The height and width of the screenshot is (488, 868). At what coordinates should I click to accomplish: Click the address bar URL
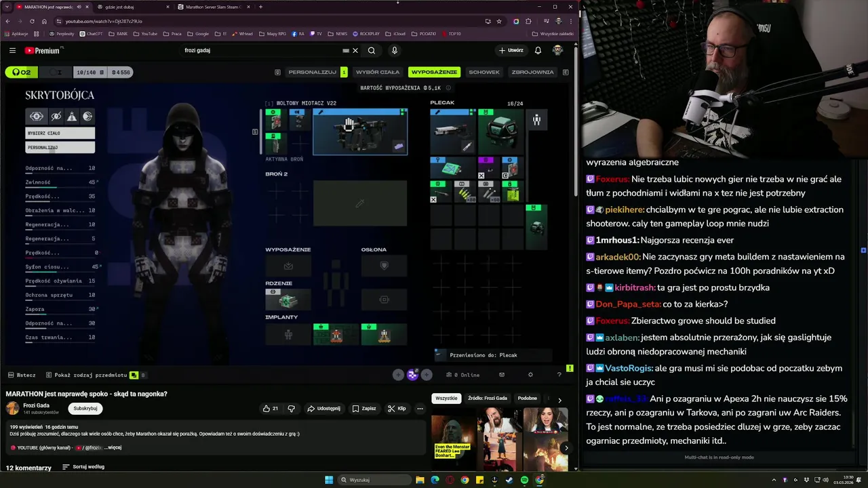(x=104, y=21)
